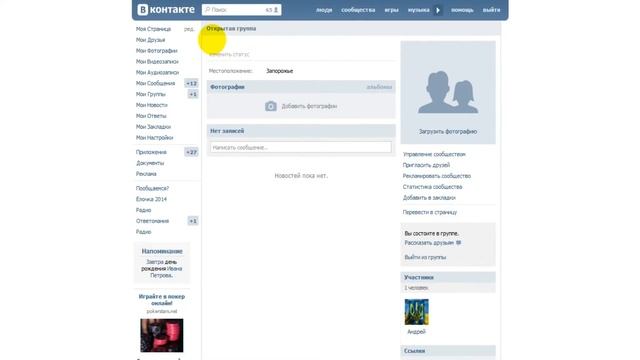Click Пригласить друзей
Viewport: 640px width, 360px height.
coord(426,165)
